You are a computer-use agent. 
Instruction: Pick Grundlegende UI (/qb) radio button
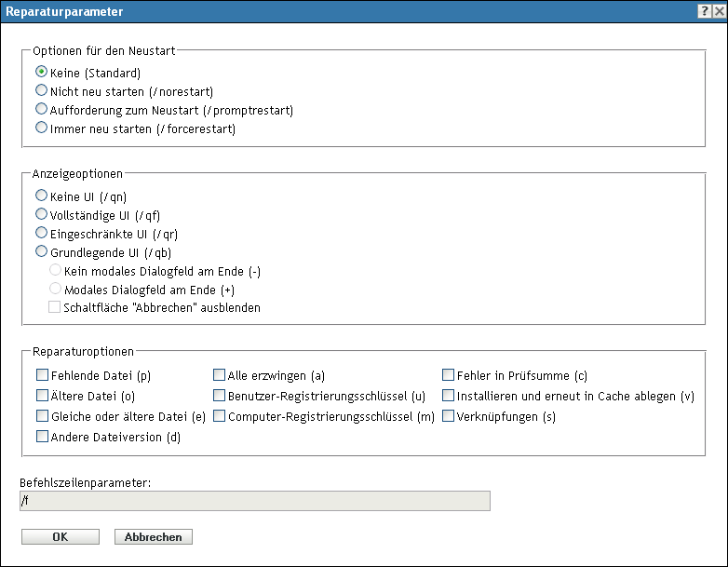[x=41, y=251]
